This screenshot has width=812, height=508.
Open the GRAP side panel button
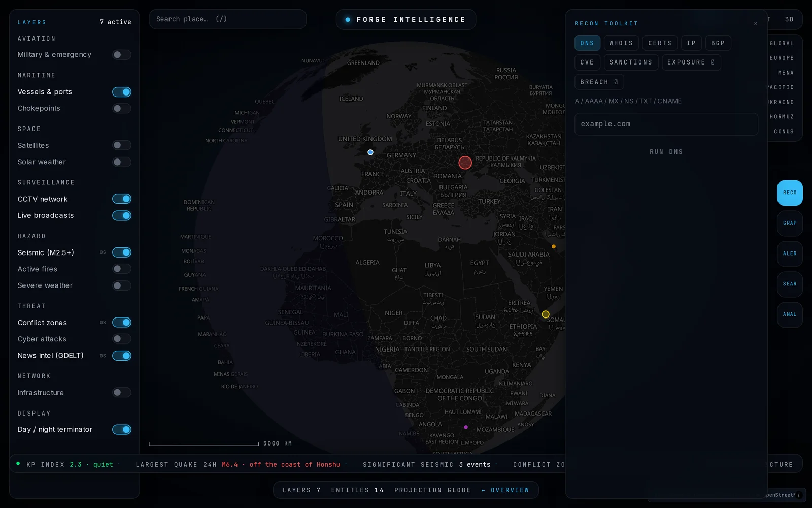(x=790, y=224)
